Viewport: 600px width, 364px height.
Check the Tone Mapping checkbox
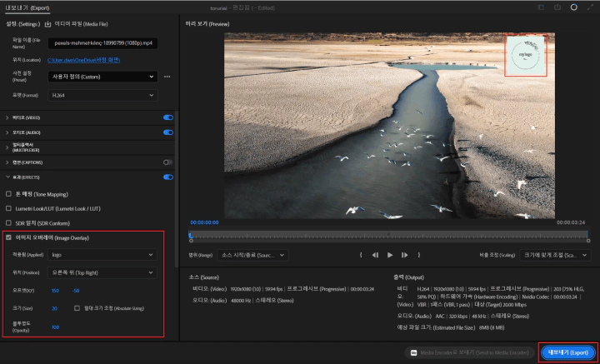pos(8,194)
